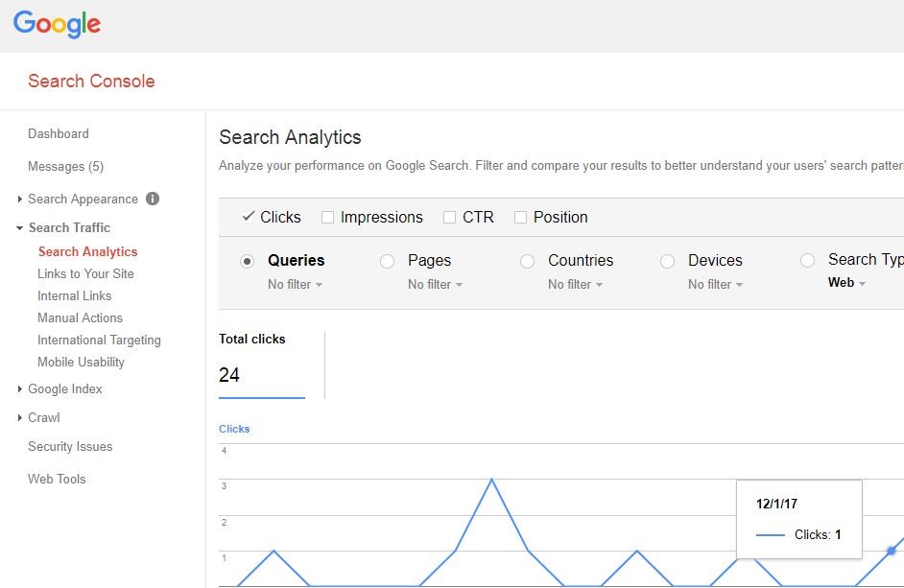Enable the CTR checkbox

coord(449,218)
